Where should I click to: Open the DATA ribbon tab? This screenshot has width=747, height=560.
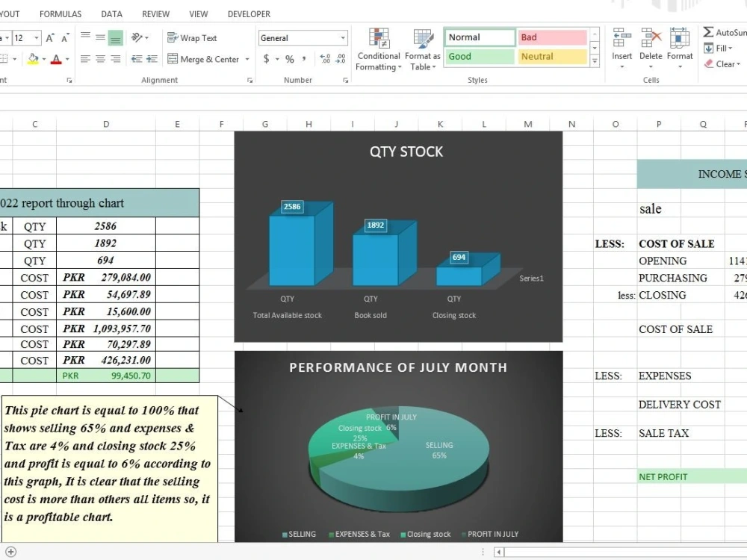[x=111, y=14]
